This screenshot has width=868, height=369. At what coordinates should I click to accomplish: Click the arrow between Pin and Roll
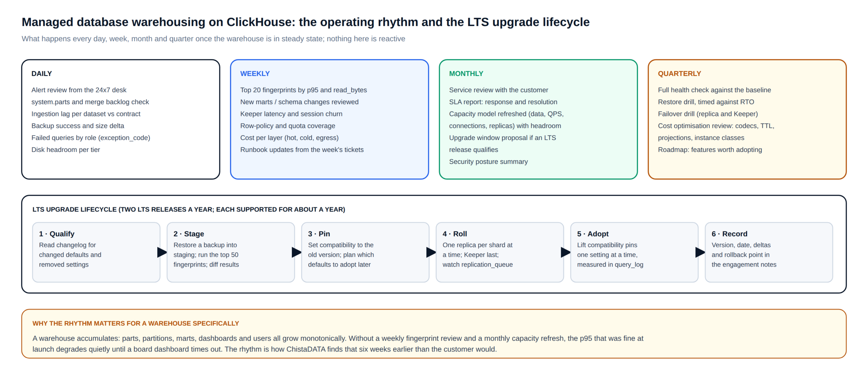(x=431, y=252)
